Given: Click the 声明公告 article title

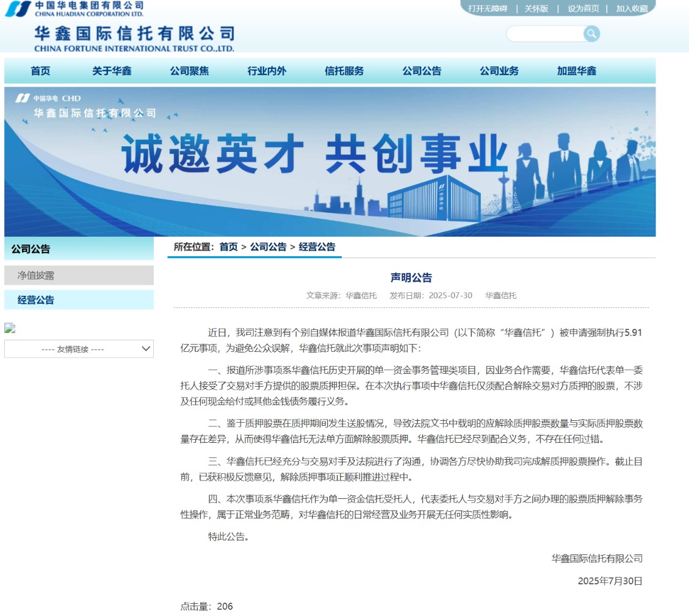Looking at the screenshot, I should pyautogui.click(x=411, y=278).
